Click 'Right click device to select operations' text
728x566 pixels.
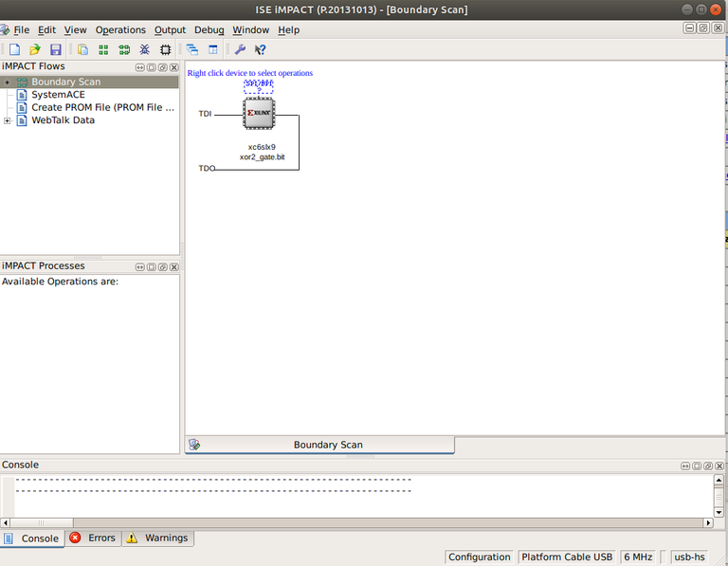click(x=250, y=73)
